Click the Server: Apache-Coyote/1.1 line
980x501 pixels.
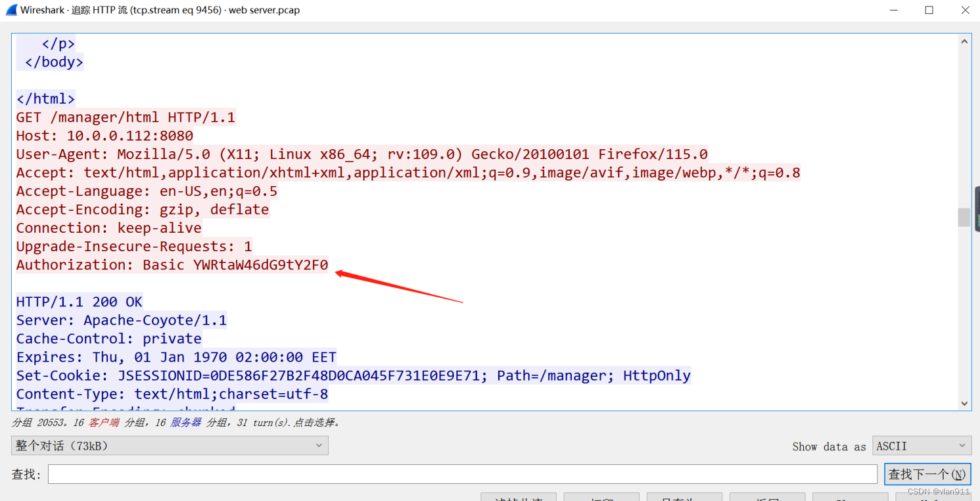(x=122, y=320)
